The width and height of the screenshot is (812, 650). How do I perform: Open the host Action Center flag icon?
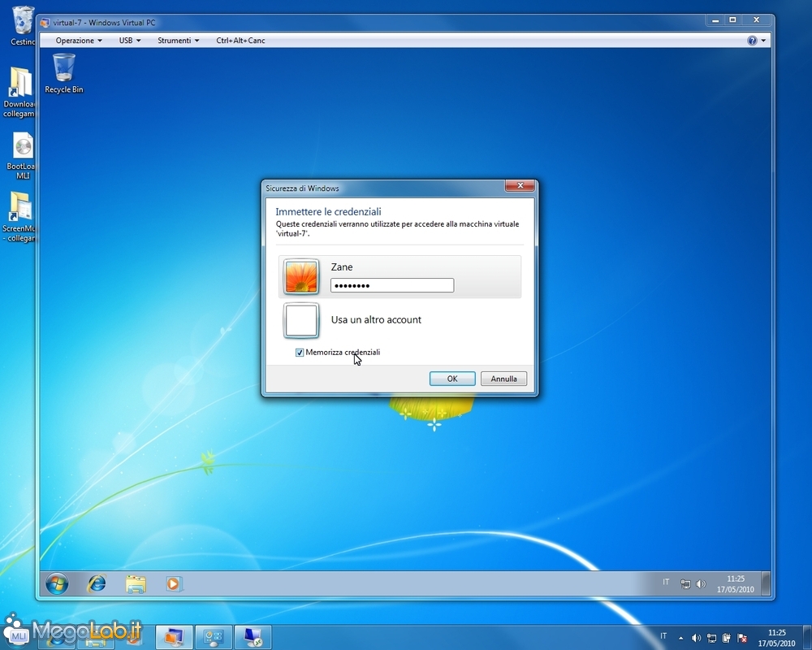[x=742, y=638]
